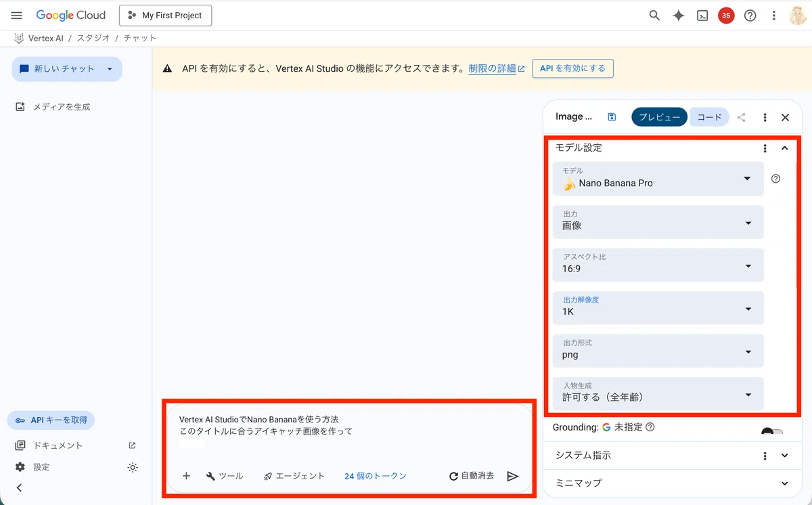Viewport: 812px width, 505px height.
Task: Open the ツール wrench option
Action: coord(225,476)
